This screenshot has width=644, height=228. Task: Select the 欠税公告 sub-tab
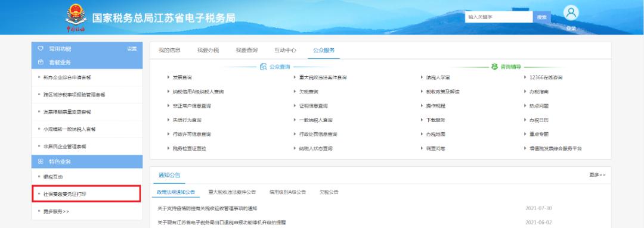click(329, 192)
